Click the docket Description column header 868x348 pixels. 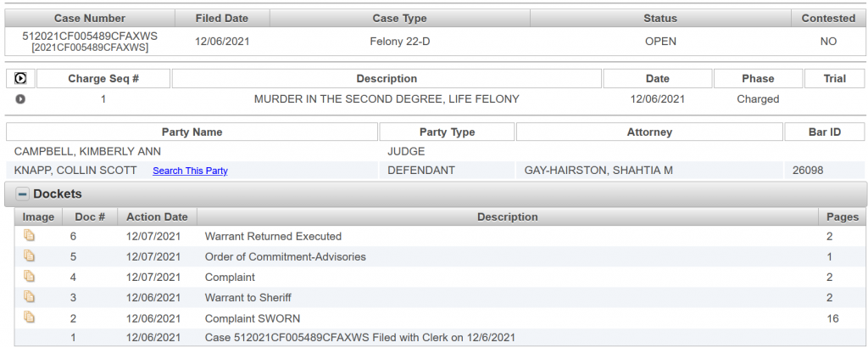click(x=507, y=216)
